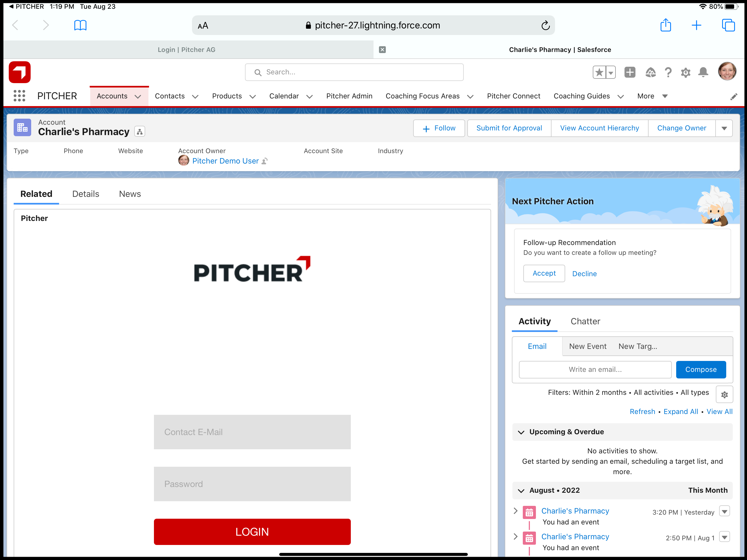Open More navigation menu
The width and height of the screenshot is (747, 560).
[652, 96]
